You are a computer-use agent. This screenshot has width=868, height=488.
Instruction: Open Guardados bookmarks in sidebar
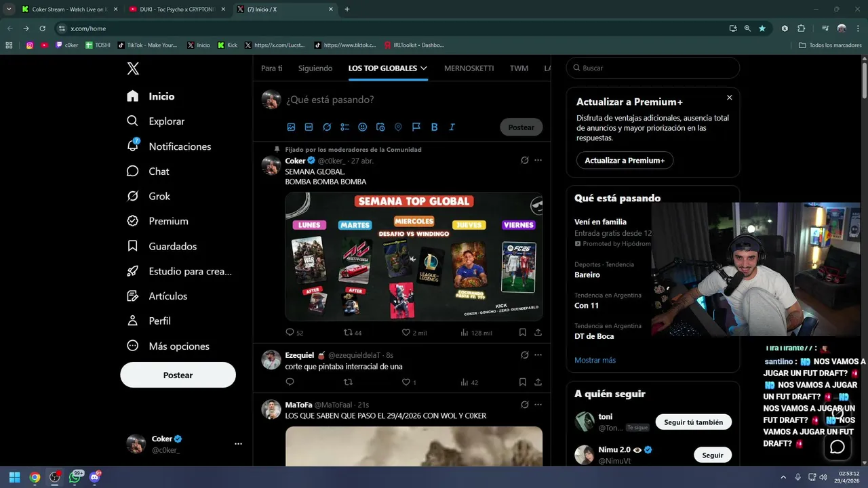(161, 246)
